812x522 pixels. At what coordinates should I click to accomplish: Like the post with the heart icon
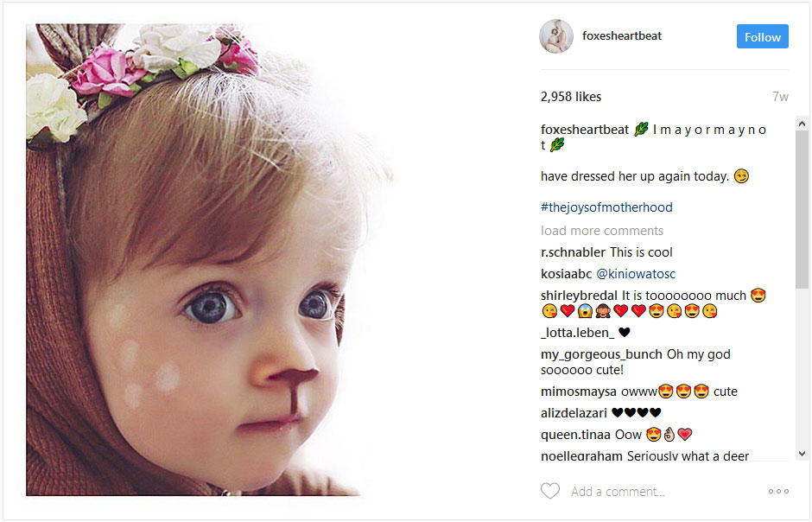tap(550, 491)
